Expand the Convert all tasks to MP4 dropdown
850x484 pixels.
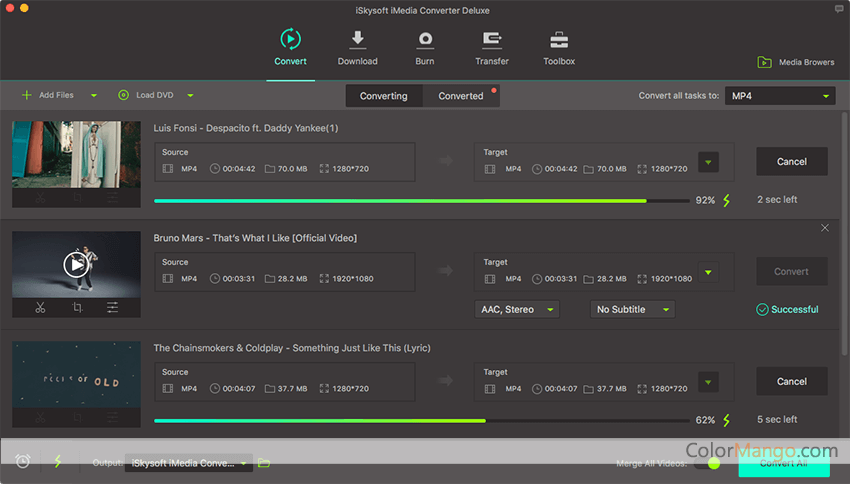779,96
